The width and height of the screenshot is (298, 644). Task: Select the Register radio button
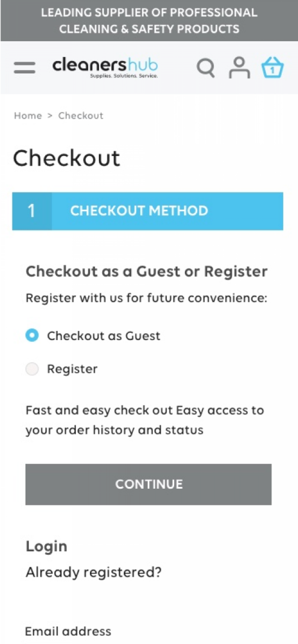(x=32, y=369)
